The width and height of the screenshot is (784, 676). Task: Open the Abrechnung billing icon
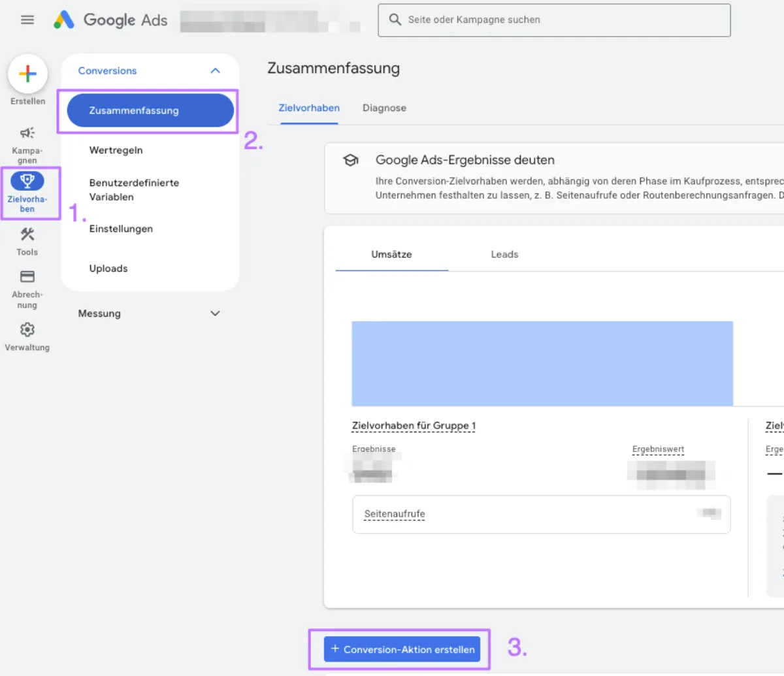pos(27,276)
